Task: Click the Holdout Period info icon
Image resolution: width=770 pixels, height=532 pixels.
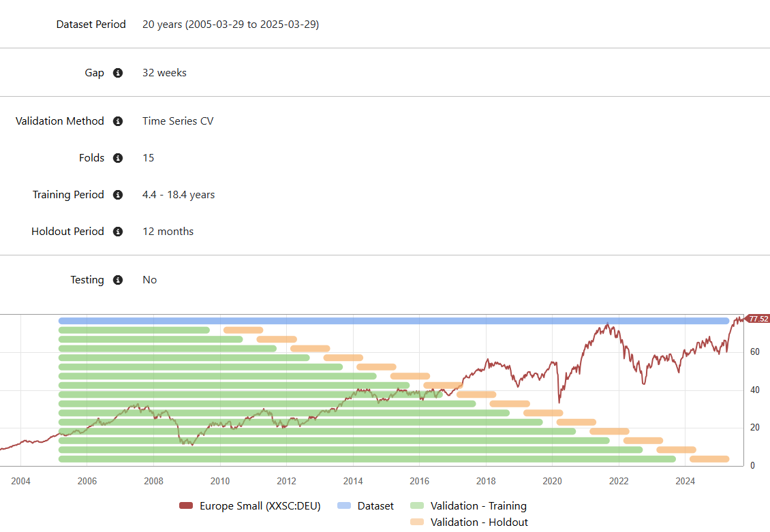Action: (x=118, y=232)
